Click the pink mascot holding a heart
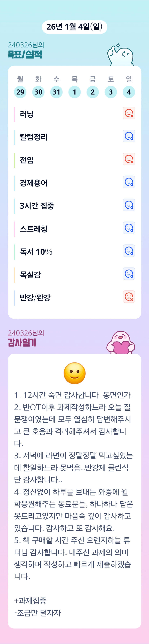149x644 pixels. point(121,342)
